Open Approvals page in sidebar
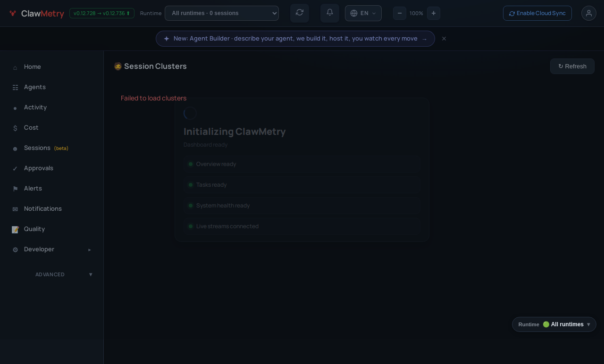Image resolution: width=604 pixels, height=364 pixels. [52, 168]
